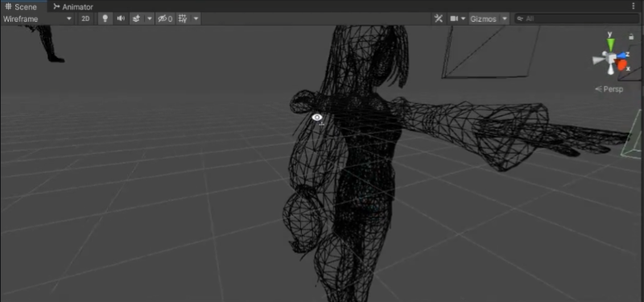Open the scene view three-dot options menu

tap(633, 6)
